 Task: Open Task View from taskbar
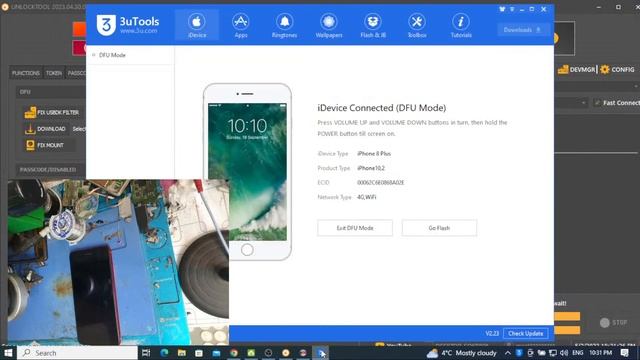tap(146, 353)
